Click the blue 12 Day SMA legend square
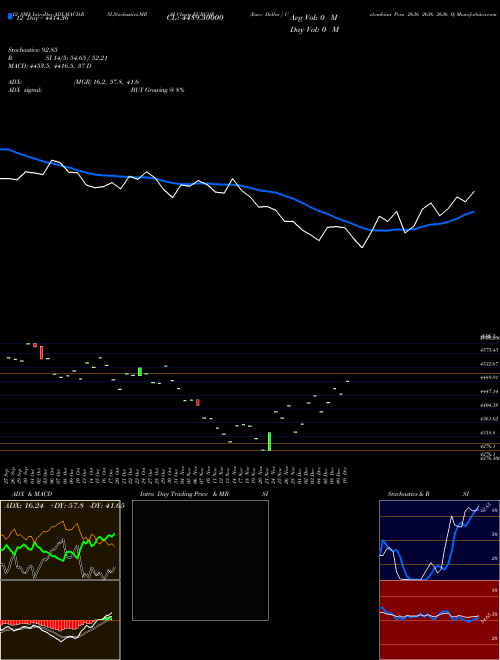Viewport: 500px width, 660px height. click(x=10, y=17)
